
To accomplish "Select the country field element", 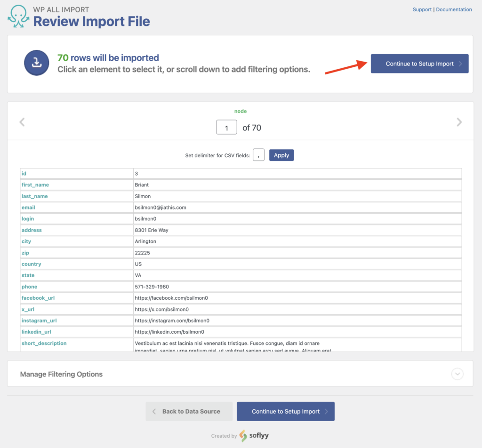I will pos(31,264).
